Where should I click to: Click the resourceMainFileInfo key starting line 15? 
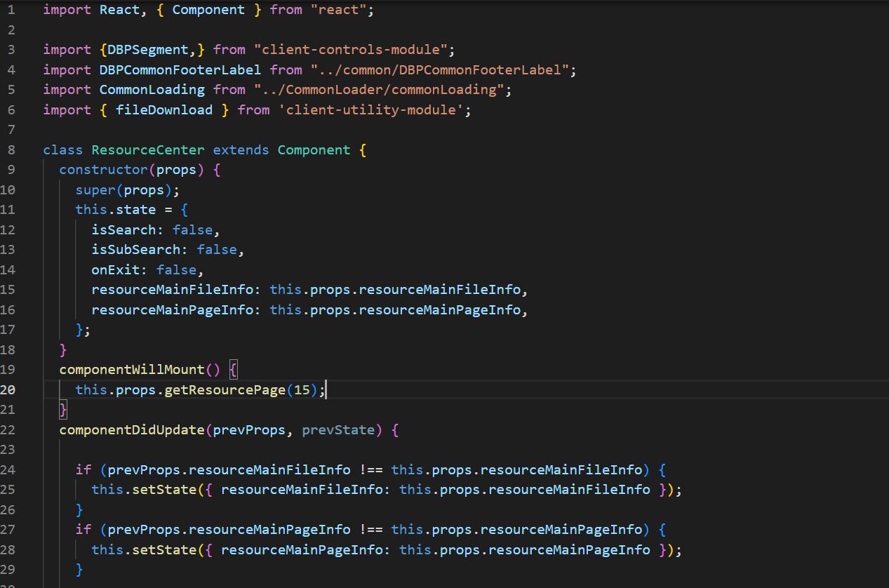coord(173,290)
